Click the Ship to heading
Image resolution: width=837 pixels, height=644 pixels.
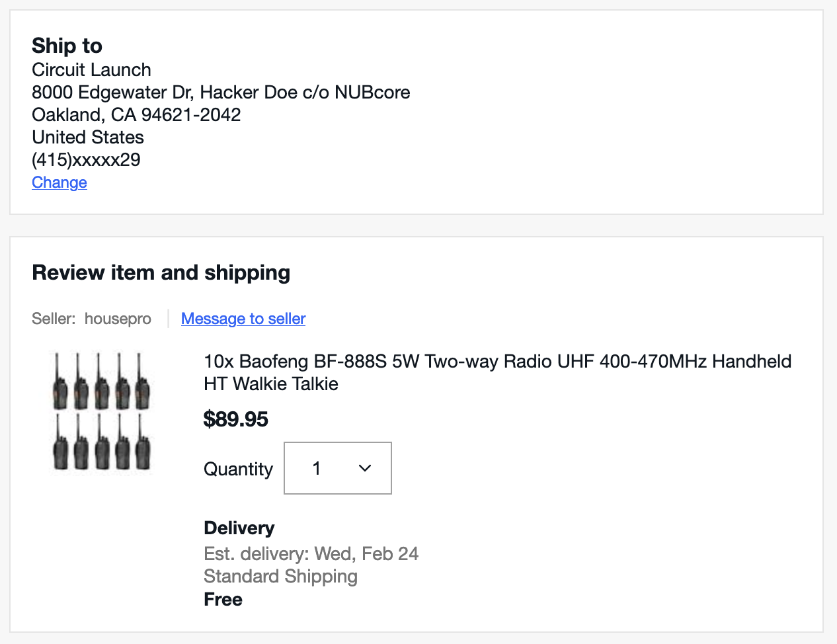tap(67, 46)
